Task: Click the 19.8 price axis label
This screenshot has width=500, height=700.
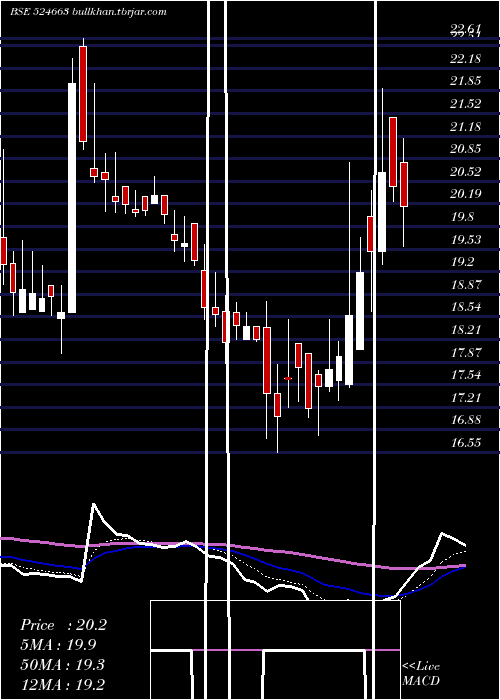Action: tap(462, 217)
